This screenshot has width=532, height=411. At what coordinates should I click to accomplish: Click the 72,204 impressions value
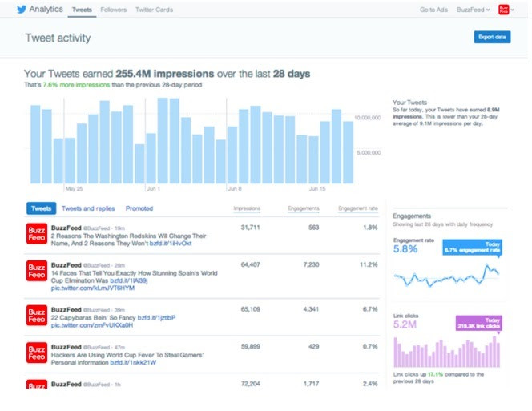pos(251,384)
